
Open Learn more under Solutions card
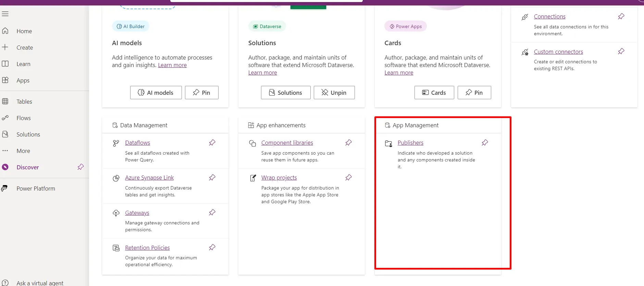click(262, 73)
